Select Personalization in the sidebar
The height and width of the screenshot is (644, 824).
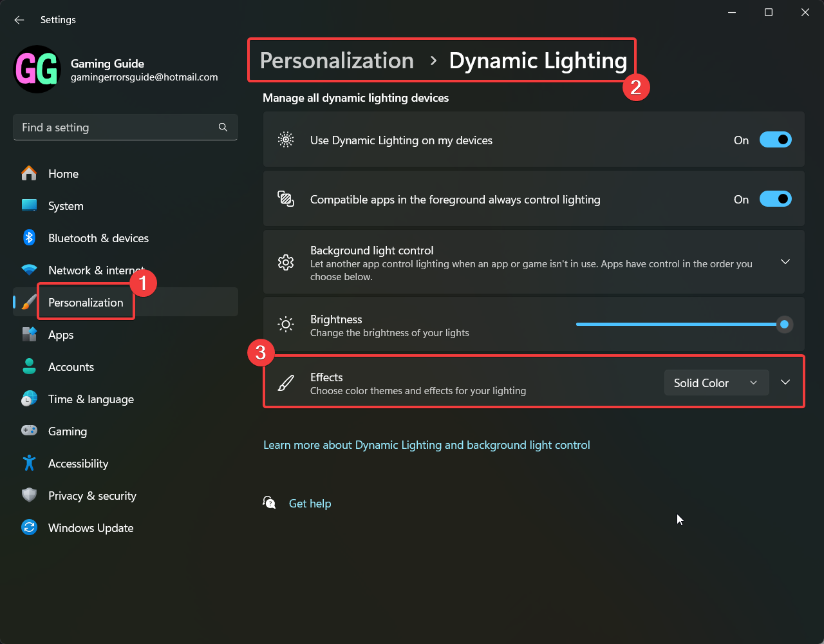86,302
